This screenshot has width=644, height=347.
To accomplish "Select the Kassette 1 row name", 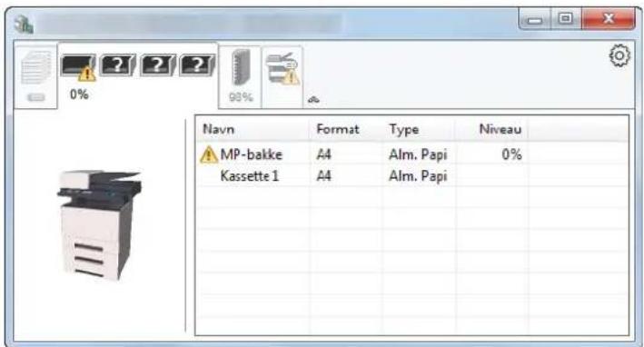I will 249,175.
